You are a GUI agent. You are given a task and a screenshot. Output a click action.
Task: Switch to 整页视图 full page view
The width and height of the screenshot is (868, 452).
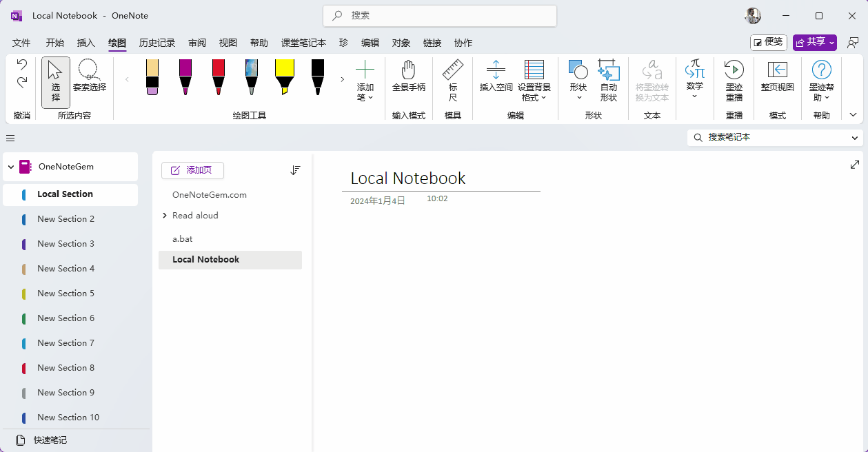(778, 76)
